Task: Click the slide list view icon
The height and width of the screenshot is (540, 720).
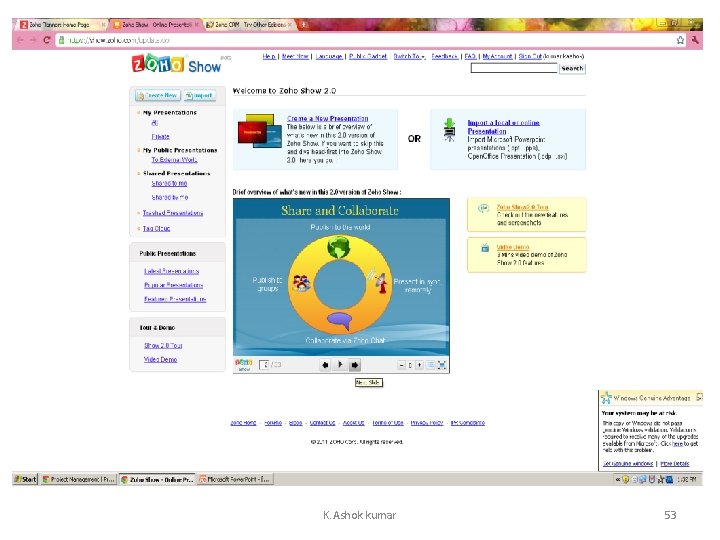Action: click(x=431, y=365)
